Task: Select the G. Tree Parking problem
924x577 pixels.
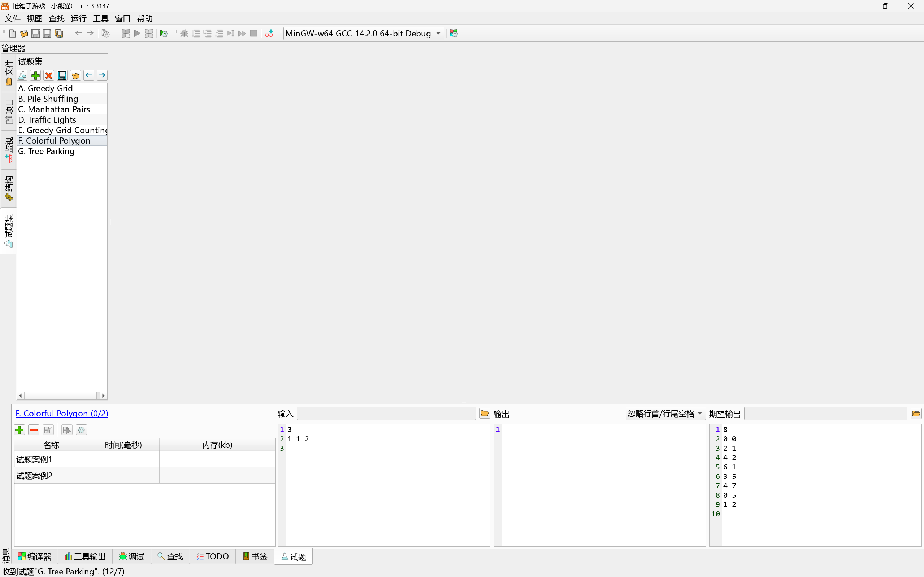Action: (46, 151)
